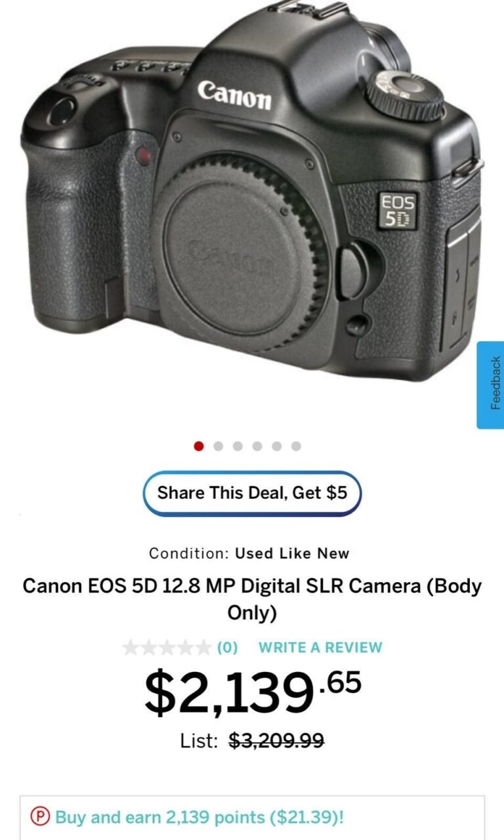Click the $2,139.65 sale price
The image size is (504, 840).
pyautogui.click(x=253, y=692)
